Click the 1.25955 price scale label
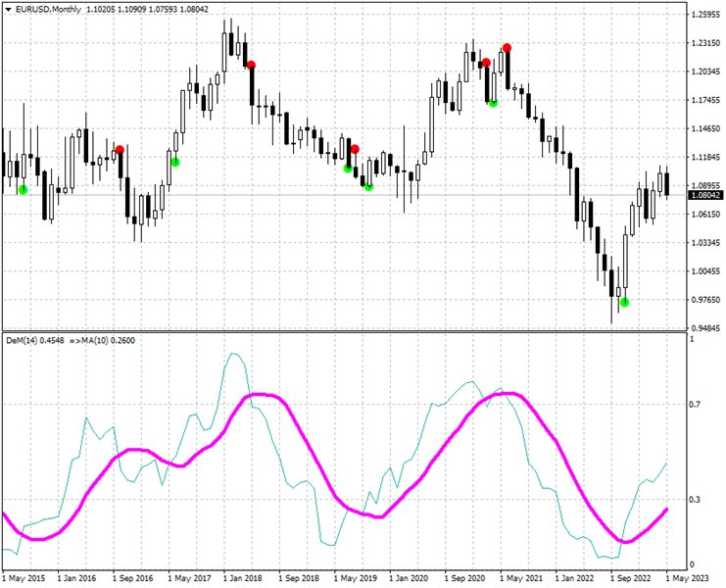This screenshot has height=588, width=726. tap(705, 15)
